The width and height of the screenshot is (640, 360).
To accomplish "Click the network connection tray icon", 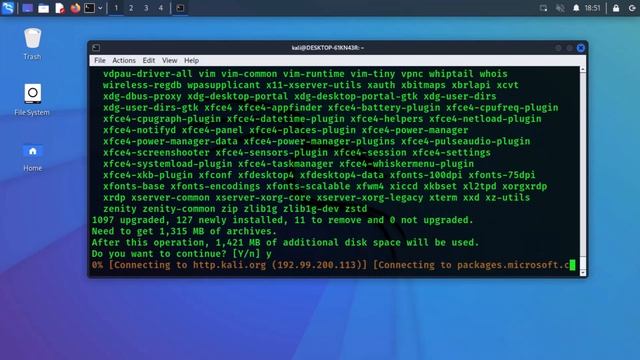I will click(x=543, y=8).
